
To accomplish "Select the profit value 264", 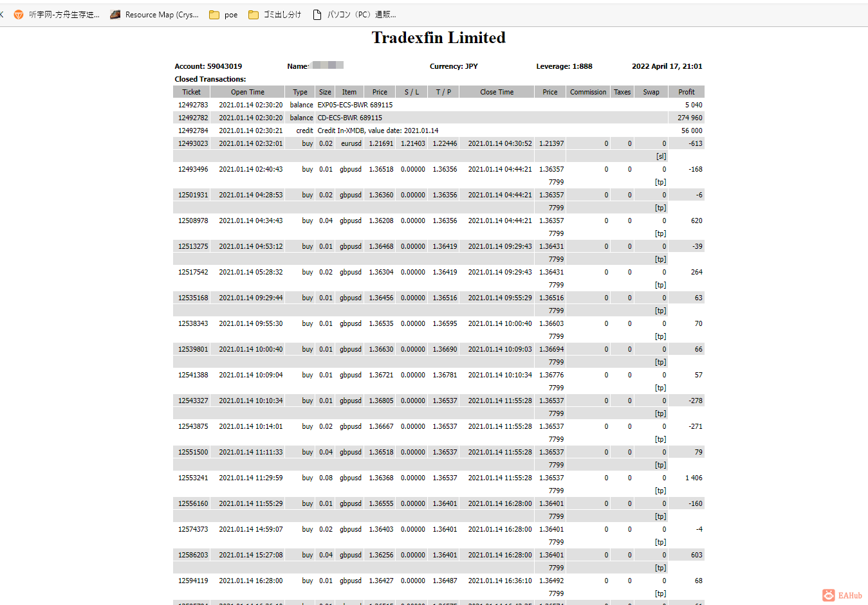I will [697, 272].
